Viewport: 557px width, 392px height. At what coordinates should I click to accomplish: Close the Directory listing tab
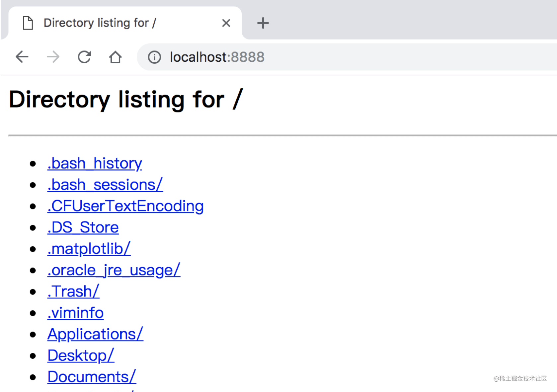tap(226, 23)
